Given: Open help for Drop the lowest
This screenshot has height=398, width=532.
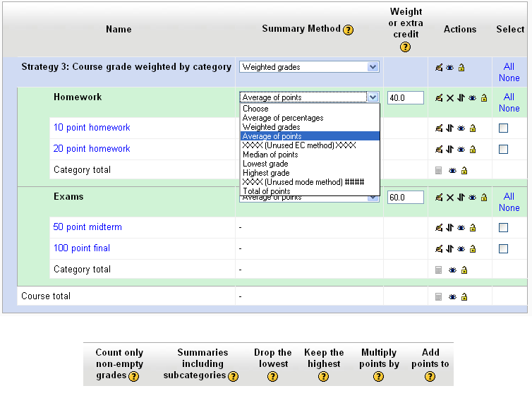Looking at the screenshot, I should pos(272,377).
